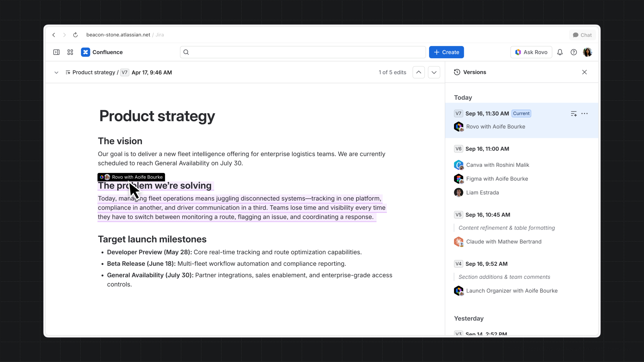Viewport: 644px width, 362px height.
Task: Reload the page with the refresh icon
Action: pyautogui.click(x=75, y=35)
